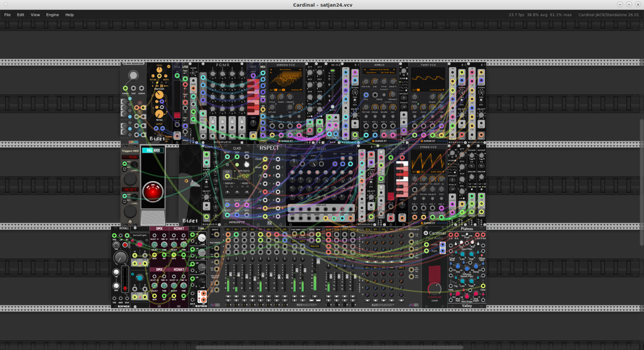Mute track 1 in MixMaster
The height and width of the screenshot is (350, 644).
pyautogui.click(x=228, y=296)
